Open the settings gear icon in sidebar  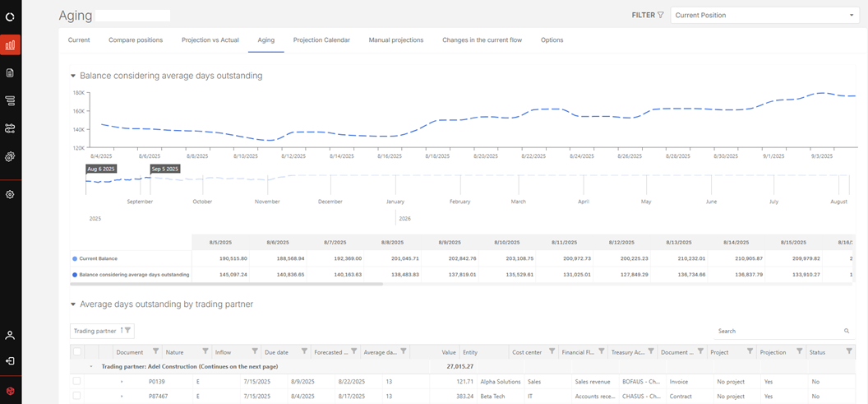point(11,194)
